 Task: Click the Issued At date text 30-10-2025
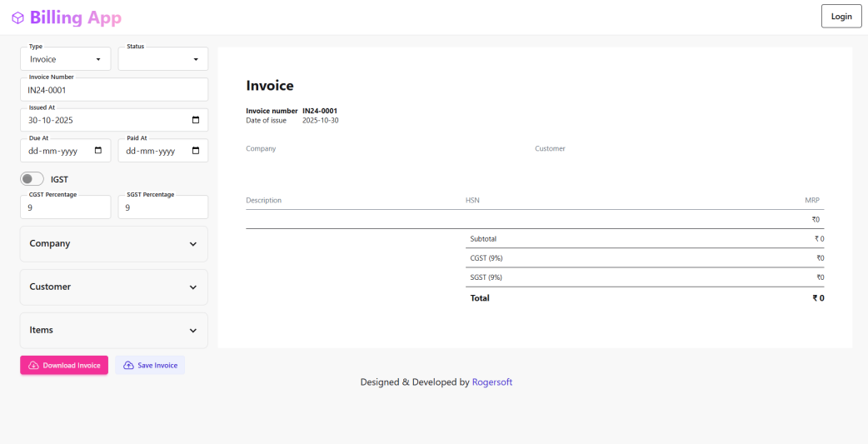[x=51, y=120]
